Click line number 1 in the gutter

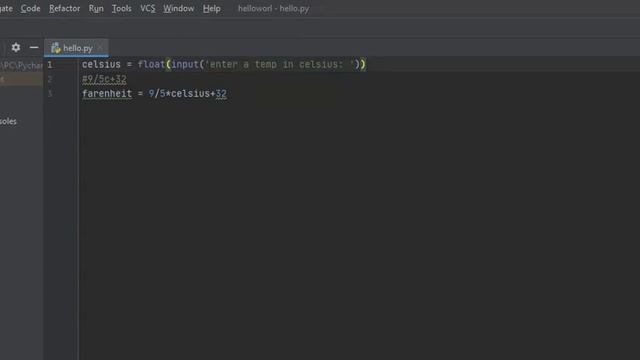[x=50, y=64]
